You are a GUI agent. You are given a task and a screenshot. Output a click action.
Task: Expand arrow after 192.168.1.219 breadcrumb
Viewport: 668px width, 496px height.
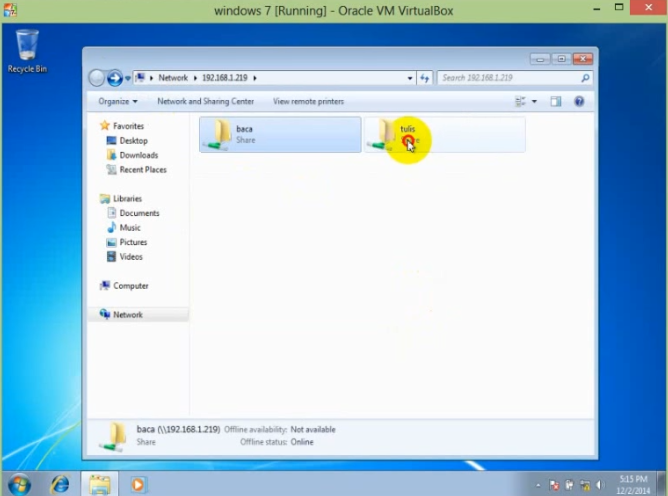[255, 78]
